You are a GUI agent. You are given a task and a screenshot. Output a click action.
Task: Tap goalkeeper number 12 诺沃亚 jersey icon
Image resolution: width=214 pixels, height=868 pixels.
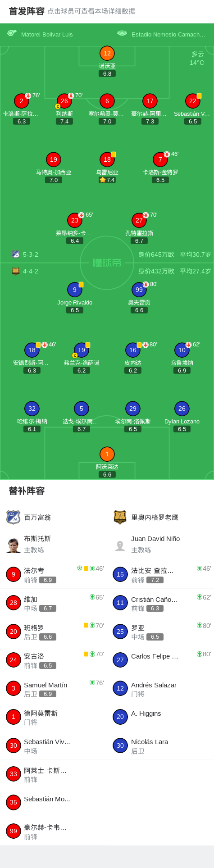tap(107, 53)
